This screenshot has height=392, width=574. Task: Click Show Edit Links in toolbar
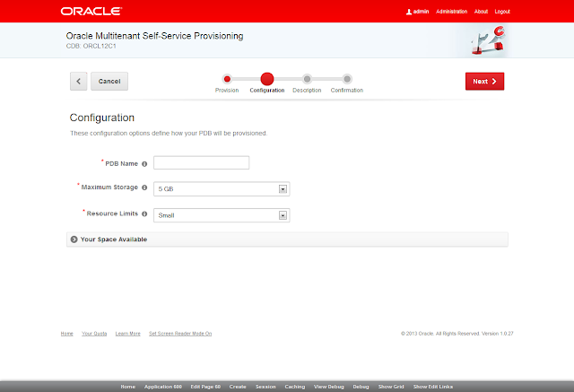pyautogui.click(x=433, y=387)
